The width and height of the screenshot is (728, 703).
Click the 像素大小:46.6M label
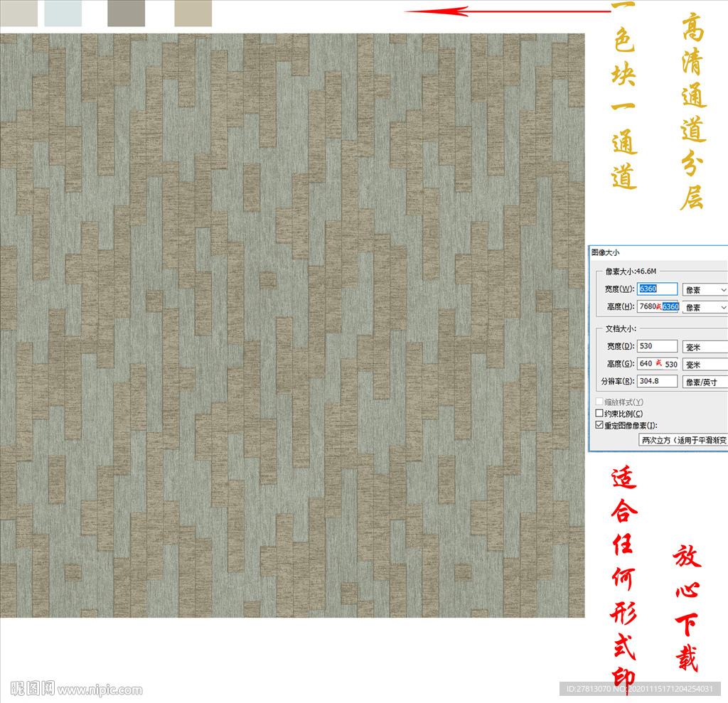click(x=631, y=271)
